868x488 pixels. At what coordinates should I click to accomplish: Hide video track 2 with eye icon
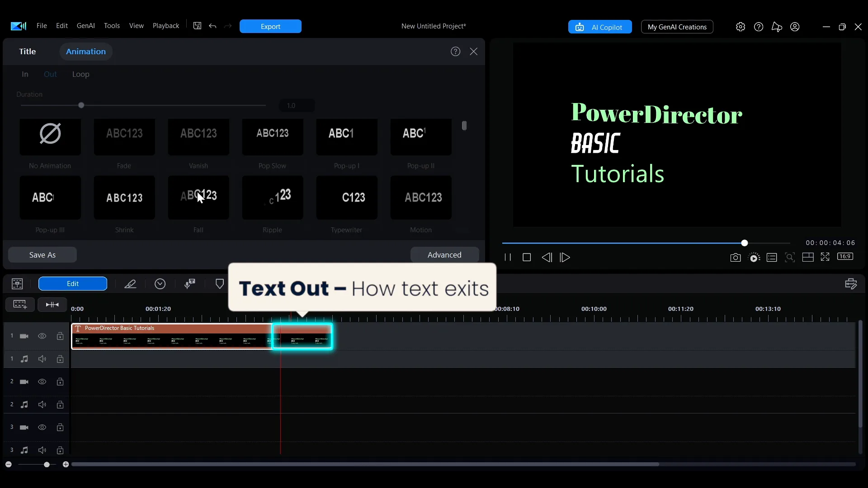point(42,382)
